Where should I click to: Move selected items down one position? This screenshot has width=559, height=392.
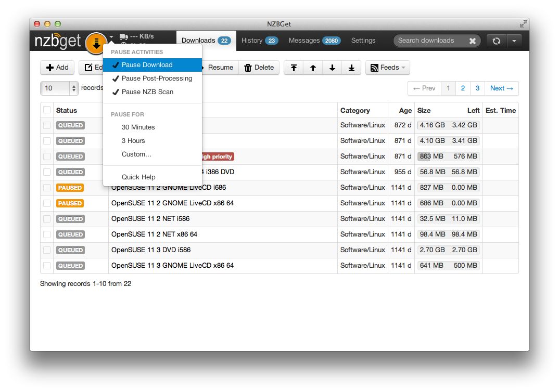tap(332, 68)
